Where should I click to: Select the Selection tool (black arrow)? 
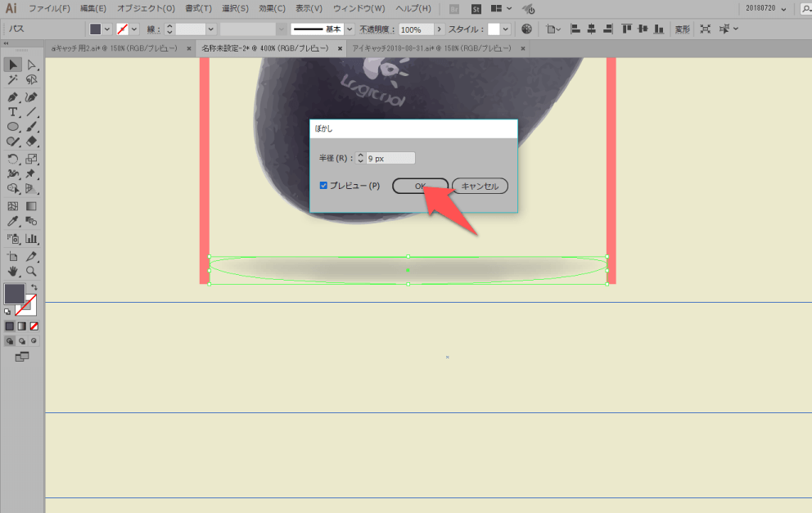pyautogui.click(x=13, y=65)
